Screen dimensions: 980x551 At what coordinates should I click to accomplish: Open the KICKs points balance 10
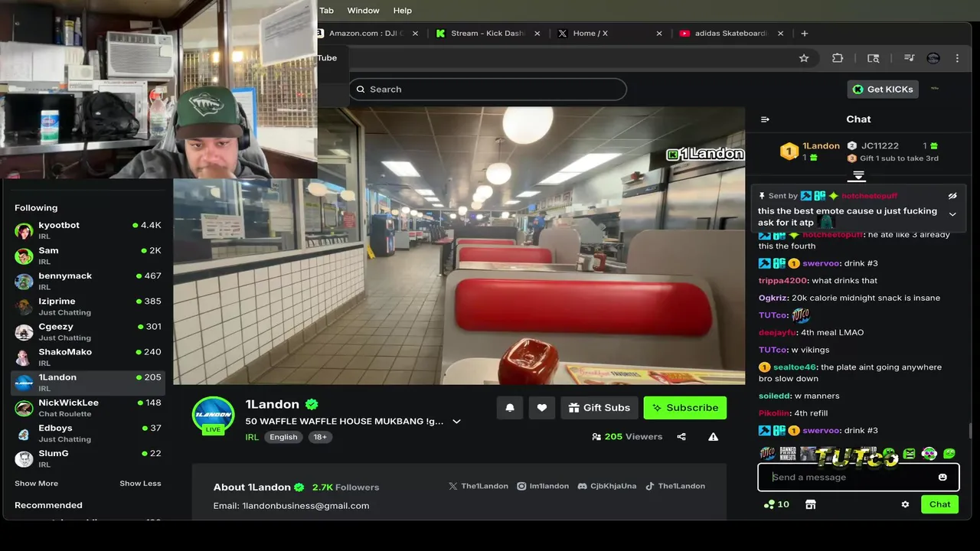click(776, 504)
